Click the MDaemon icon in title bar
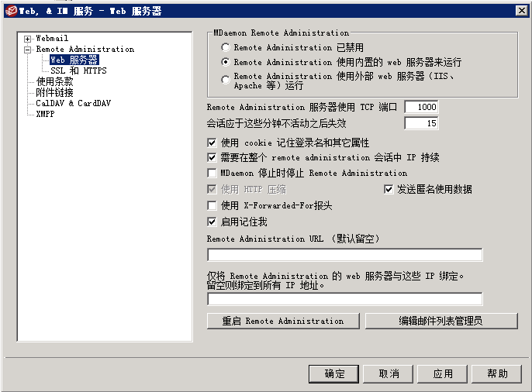Screen dimensions: 532x392 pos(10,9)
